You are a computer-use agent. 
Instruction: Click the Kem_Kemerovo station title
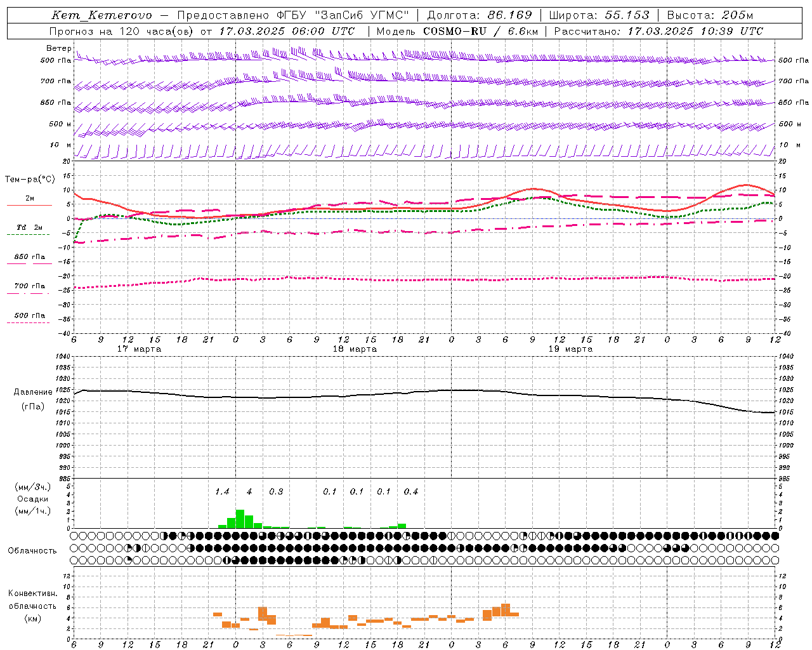pyautogui.click(x=101, y=15)
